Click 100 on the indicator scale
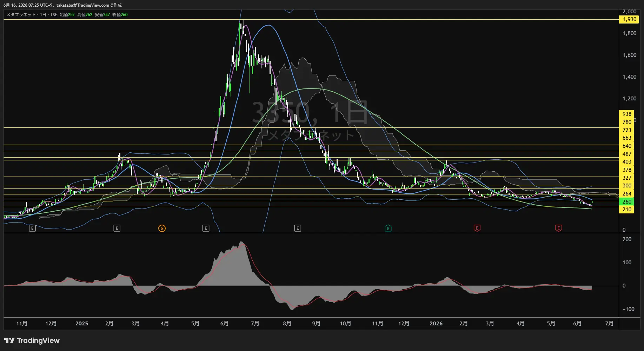Image resolution: width=644 pixels, height=351 pixels. pyautogui.click(x=627, y=263)
